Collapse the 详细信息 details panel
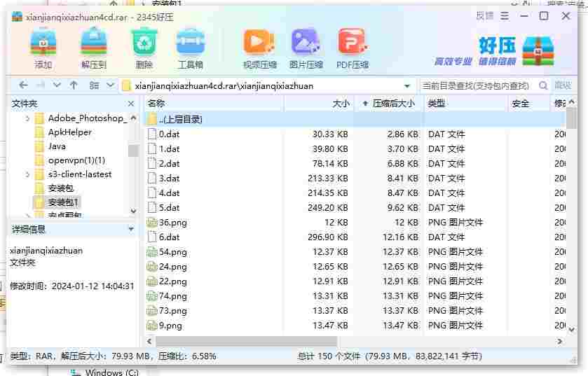 pyautogui.click(x=131, y=229)
